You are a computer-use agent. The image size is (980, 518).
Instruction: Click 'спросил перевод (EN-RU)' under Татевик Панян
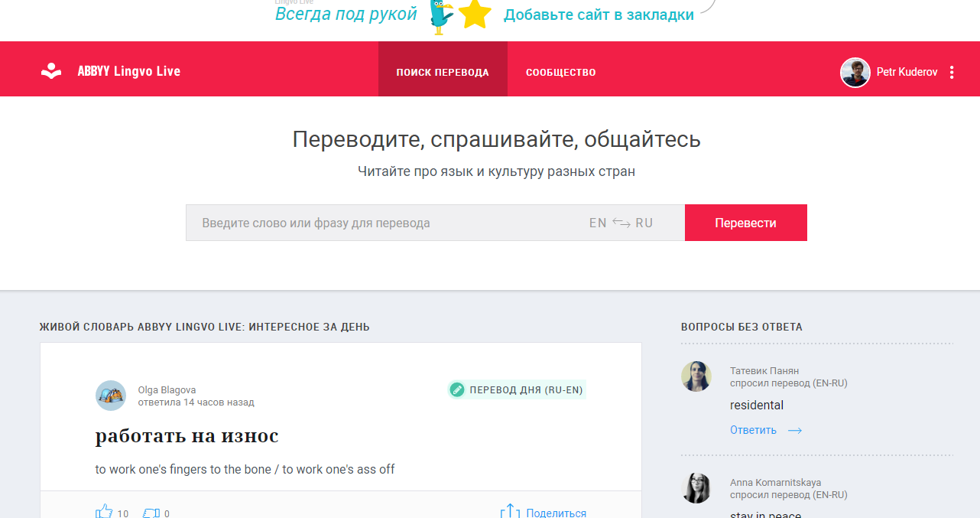pyautogui.click(x=789, y=383)
